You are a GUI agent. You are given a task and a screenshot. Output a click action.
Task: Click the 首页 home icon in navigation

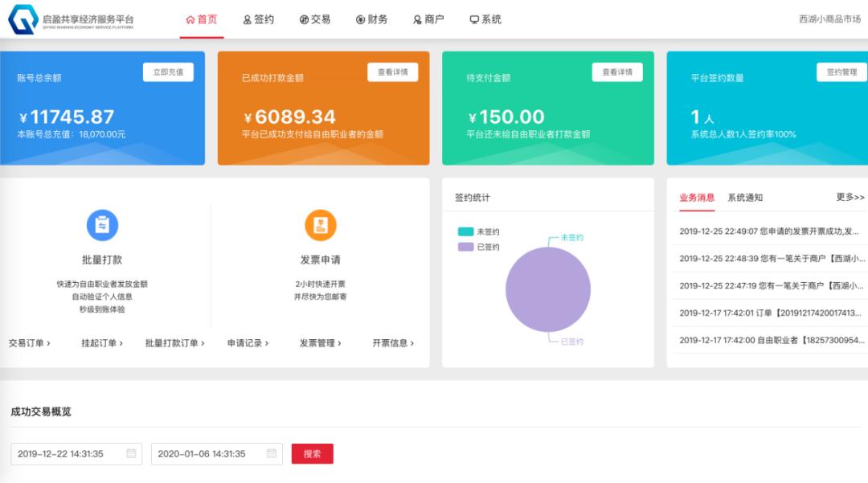(191, 18)
